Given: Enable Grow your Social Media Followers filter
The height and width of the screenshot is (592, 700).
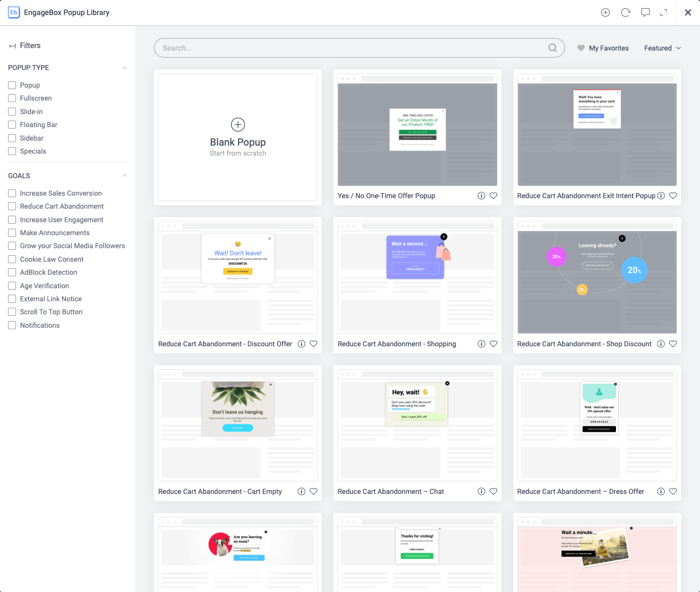Looking at the screenshot, I should pos(12,246).
